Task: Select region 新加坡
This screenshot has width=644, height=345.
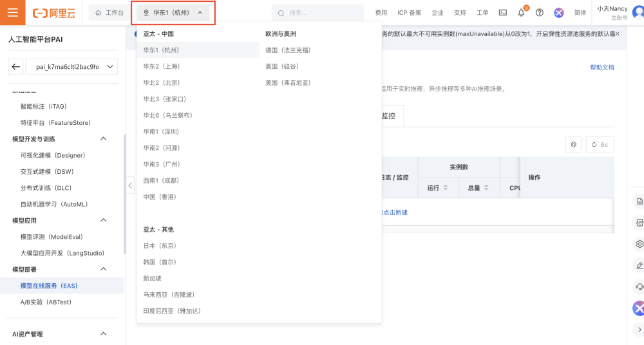Action: [153, 278]
